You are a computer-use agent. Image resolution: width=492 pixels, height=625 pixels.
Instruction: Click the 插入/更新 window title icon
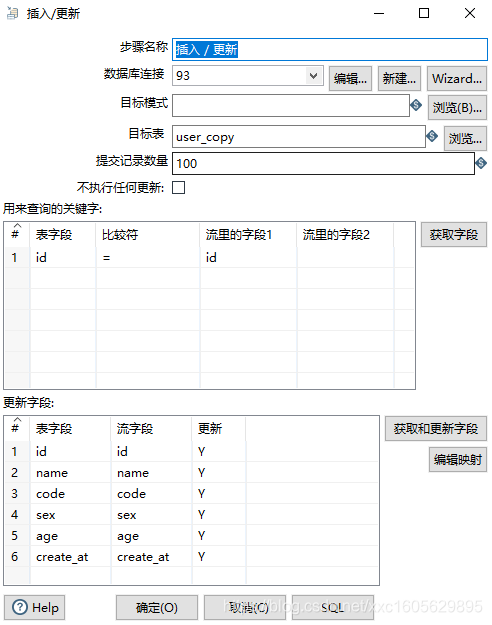[x=12, y=14]
